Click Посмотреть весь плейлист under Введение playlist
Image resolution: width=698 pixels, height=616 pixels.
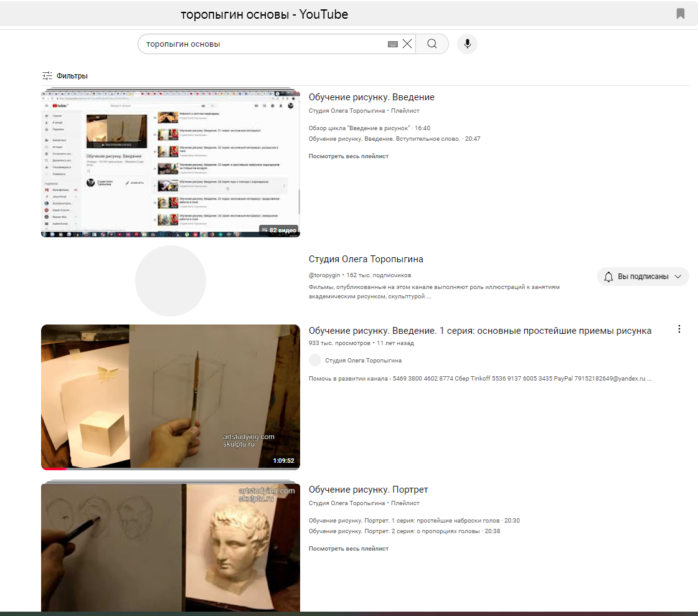click(x=349, y=156)
